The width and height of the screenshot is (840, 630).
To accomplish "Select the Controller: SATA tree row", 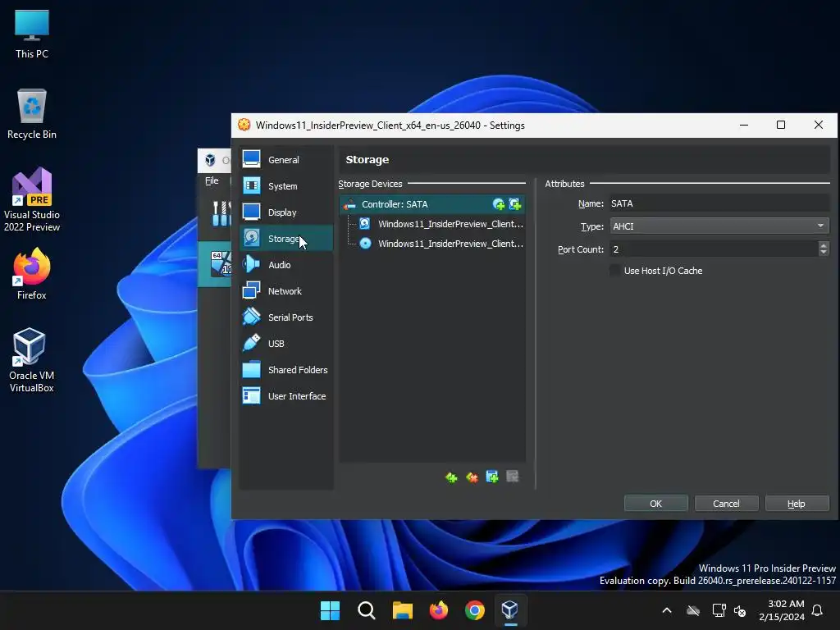I will 432,204.
